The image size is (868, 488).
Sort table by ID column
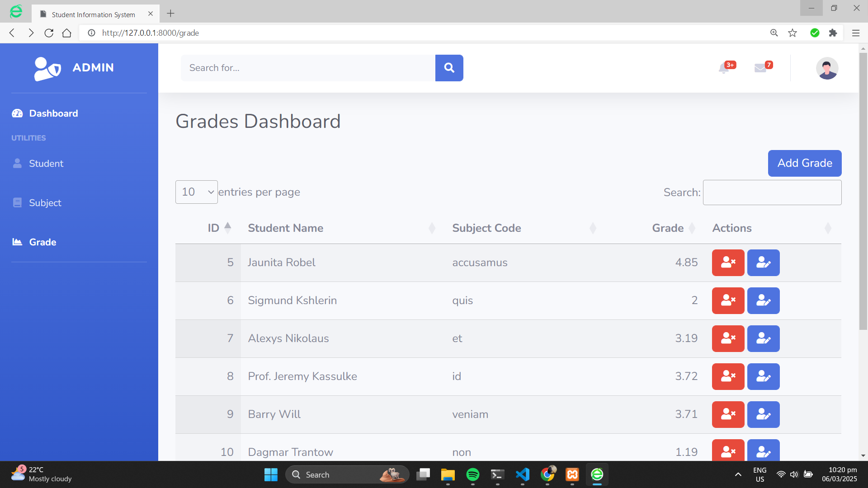point(214,228)
